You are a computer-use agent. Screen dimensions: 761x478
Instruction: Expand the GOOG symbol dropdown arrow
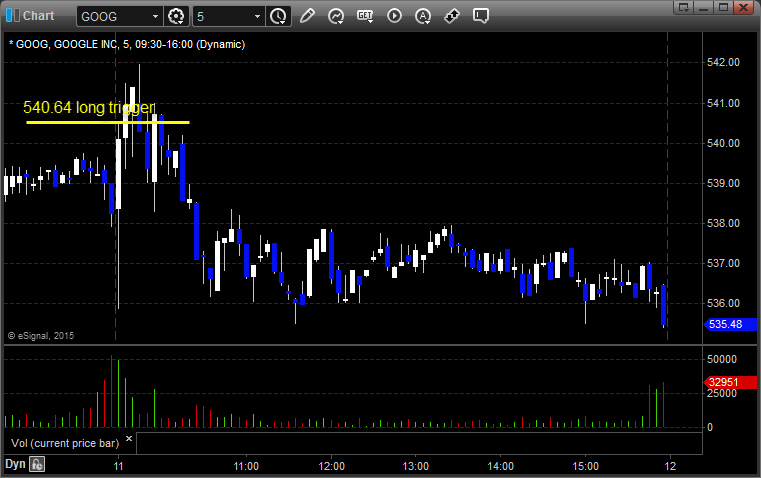155,16
